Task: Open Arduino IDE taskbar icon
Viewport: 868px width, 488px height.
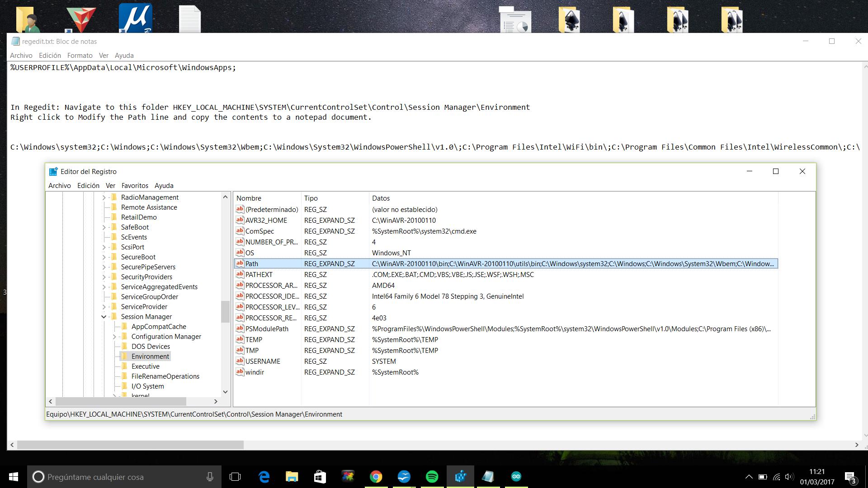Action: tap(516, 477)
